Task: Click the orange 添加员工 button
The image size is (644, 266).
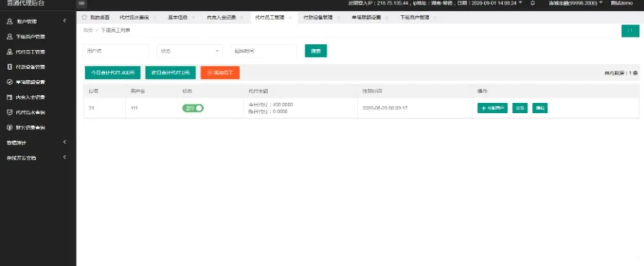Action: click(x=220, y=73)
